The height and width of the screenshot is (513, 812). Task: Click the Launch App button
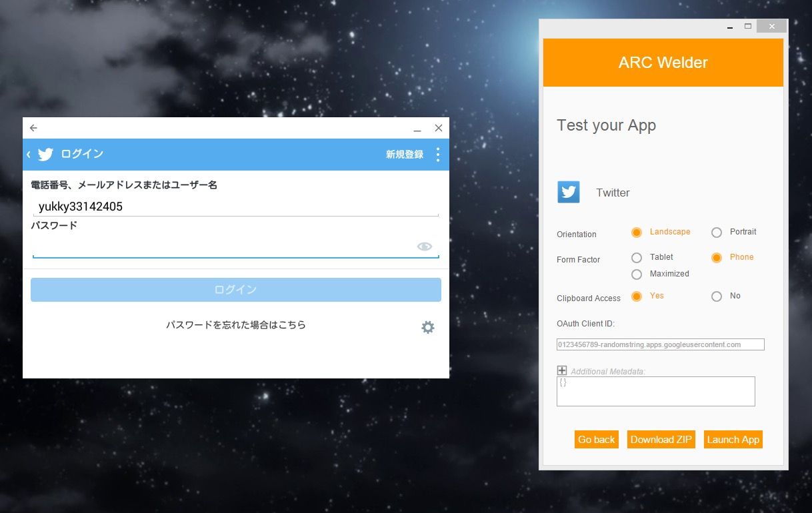click(733, 440)
